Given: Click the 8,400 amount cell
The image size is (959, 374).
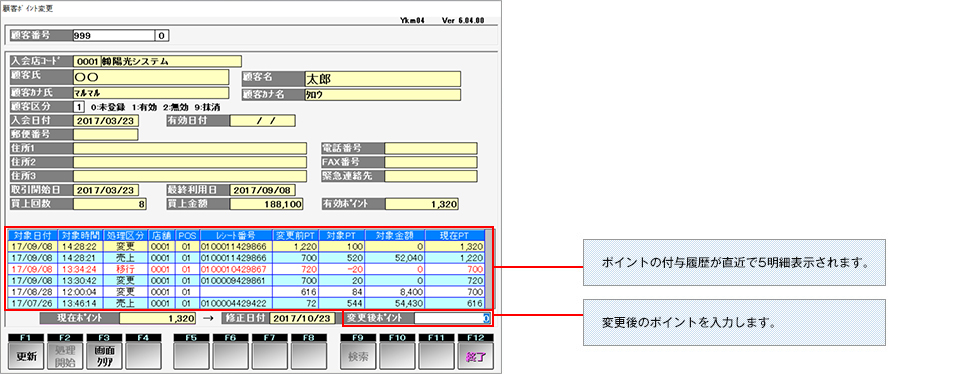Looking at the screenshot, I should pyautogui.click(x=394, y=291).
